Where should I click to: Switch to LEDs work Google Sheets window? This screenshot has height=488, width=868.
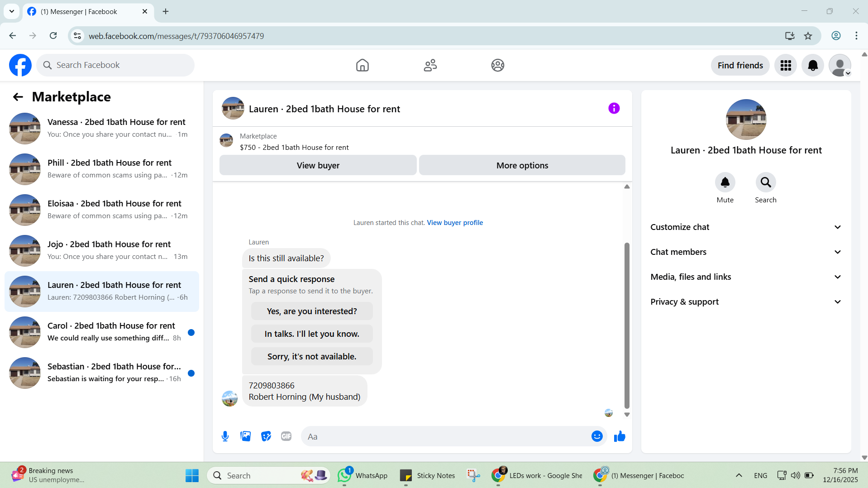[537, 475]
